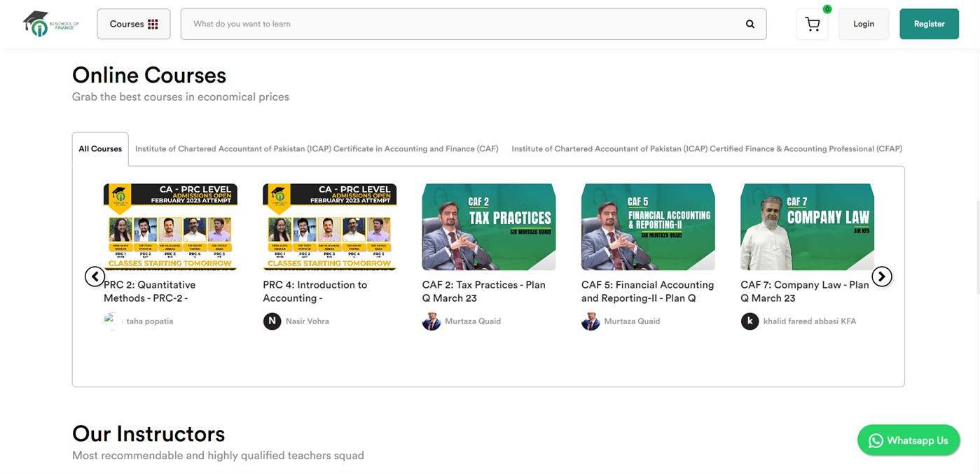
Task: Click Nasir Vohra's avatar icon
Action: tap(272, 321)
